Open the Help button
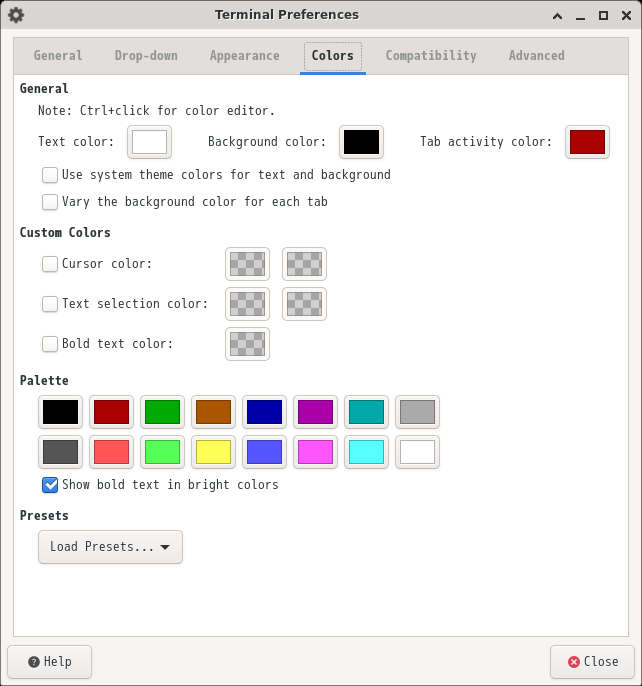 tap(49, 662)
